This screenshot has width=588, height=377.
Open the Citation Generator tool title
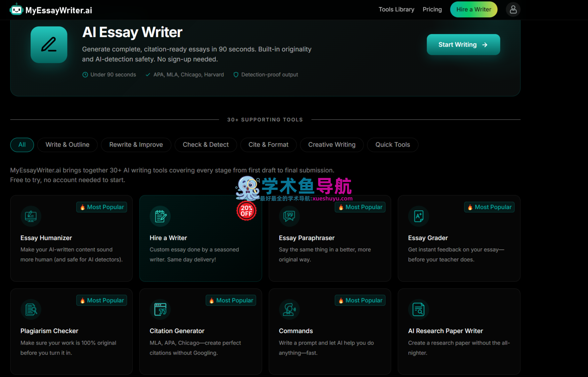pos(177,331)
